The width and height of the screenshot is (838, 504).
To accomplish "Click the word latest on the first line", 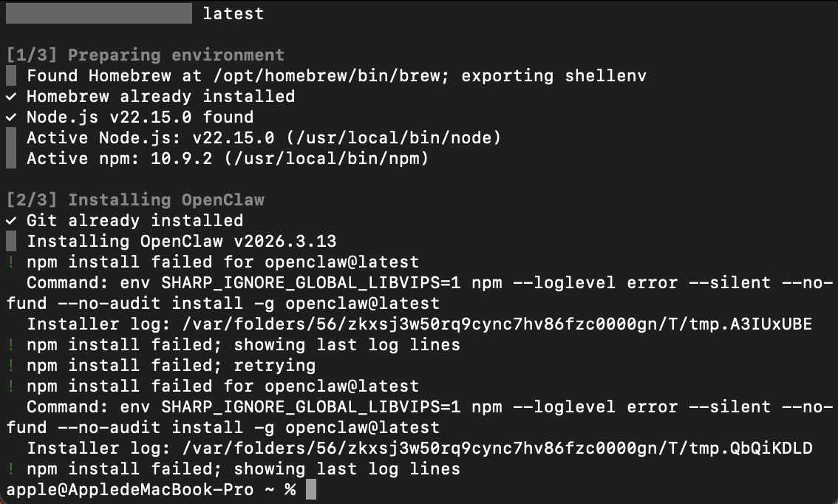I will (x=233, y=14).
